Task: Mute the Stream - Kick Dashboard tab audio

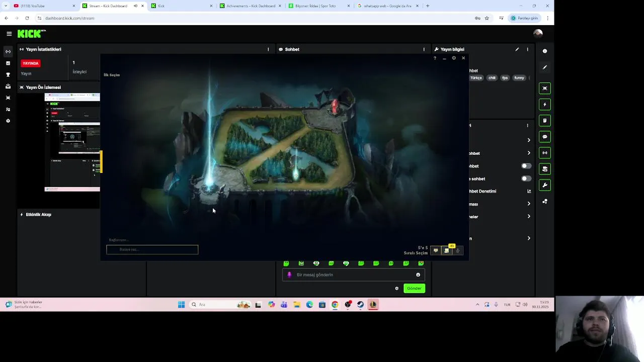Action: pos(135,6)
